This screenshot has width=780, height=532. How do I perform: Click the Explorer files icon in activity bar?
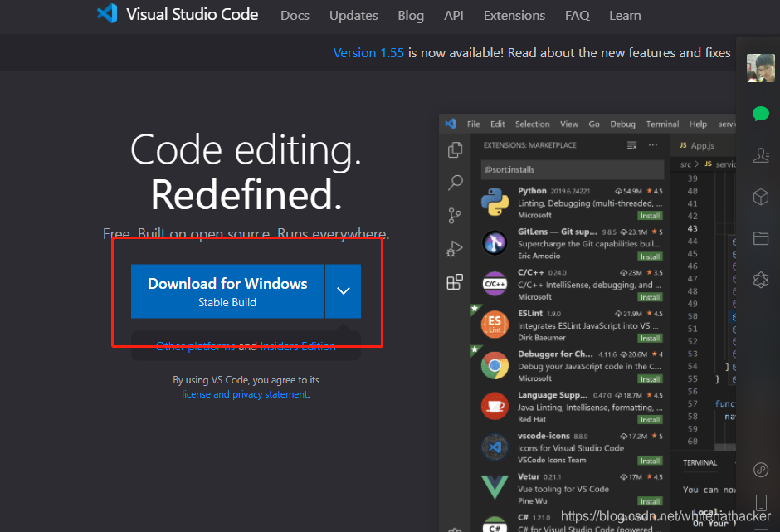click(455, 149)
